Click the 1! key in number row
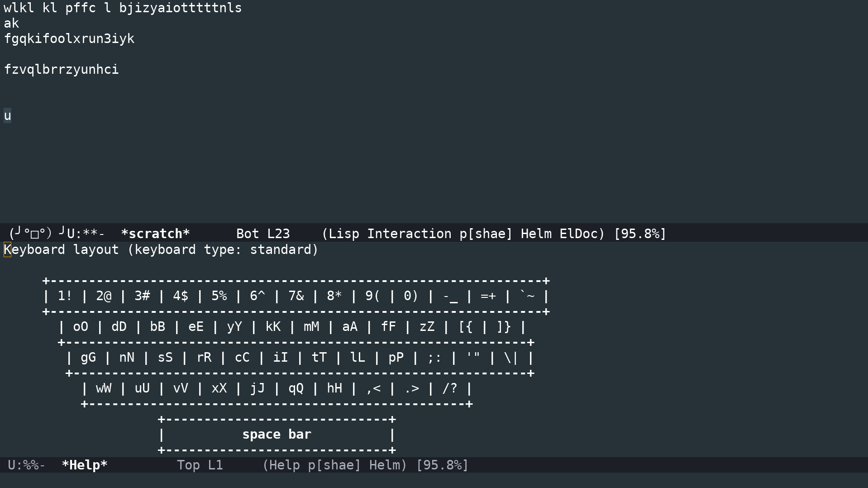The width and height of the screenshot is (868, 488). [x=65, y=296]
